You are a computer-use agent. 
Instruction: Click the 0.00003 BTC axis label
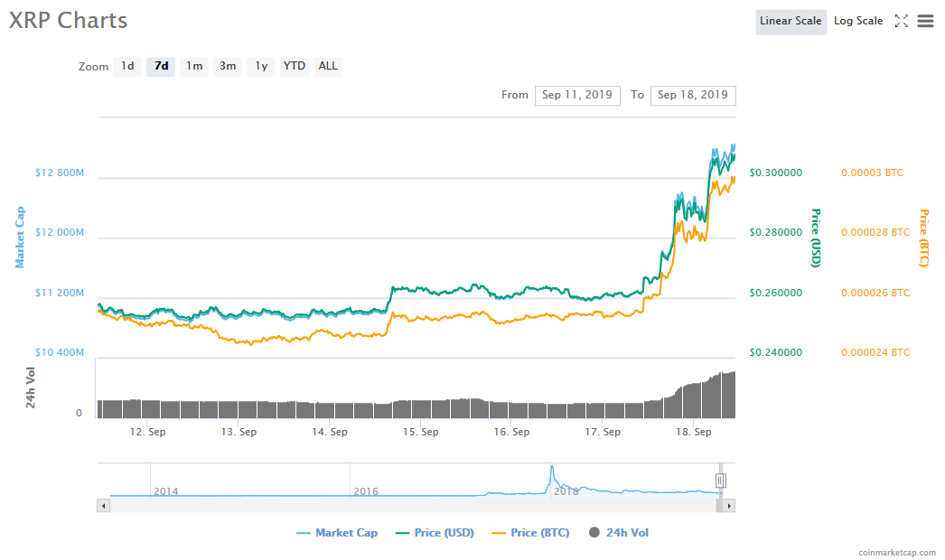pos(872,173)
